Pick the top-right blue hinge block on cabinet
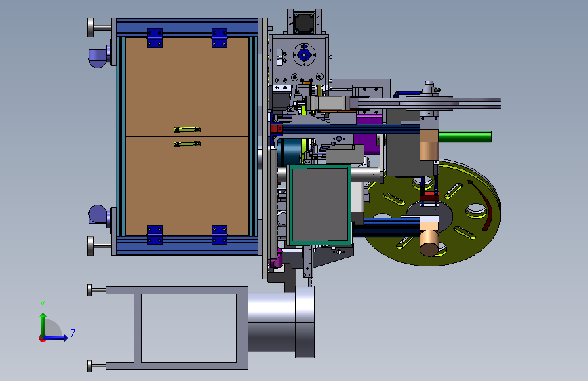Viewport: 588px width, 381px height. [x=219, y=38]
